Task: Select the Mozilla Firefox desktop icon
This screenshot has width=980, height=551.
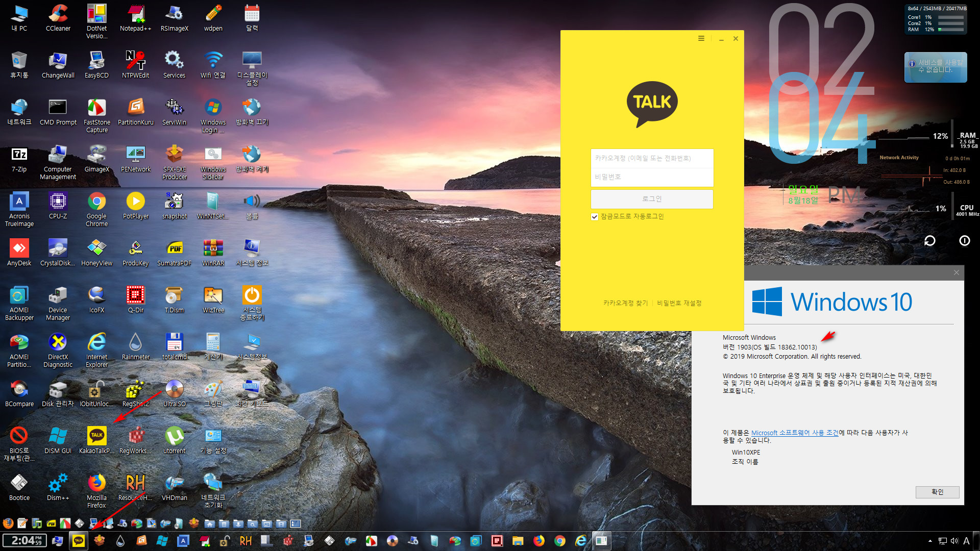Action: point(96,491)
